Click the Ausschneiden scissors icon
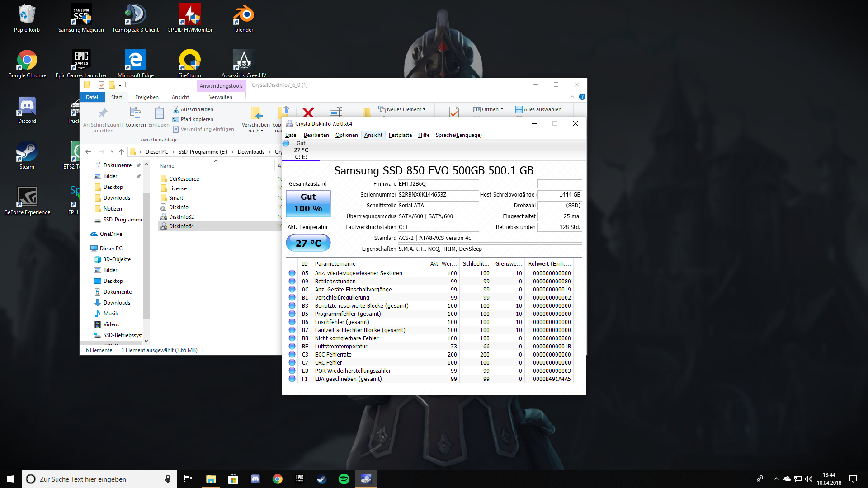 coord(176,109)
